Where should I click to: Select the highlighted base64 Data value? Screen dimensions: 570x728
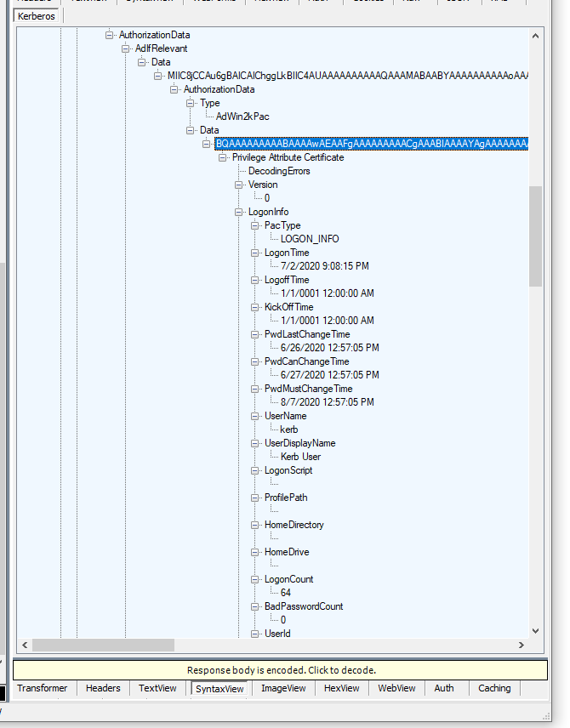click(371, 144)
